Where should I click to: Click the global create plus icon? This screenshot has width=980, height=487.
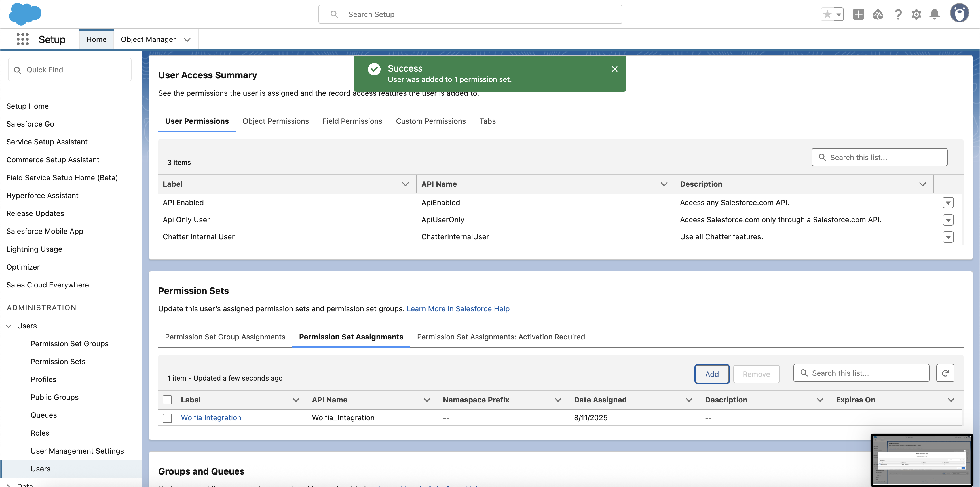(x=859, y=14)
